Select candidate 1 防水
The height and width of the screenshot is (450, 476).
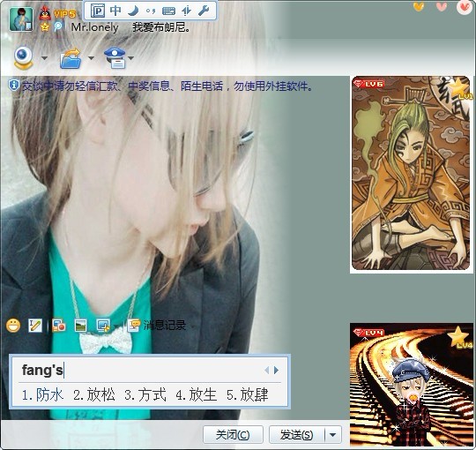tap(43, 394)
